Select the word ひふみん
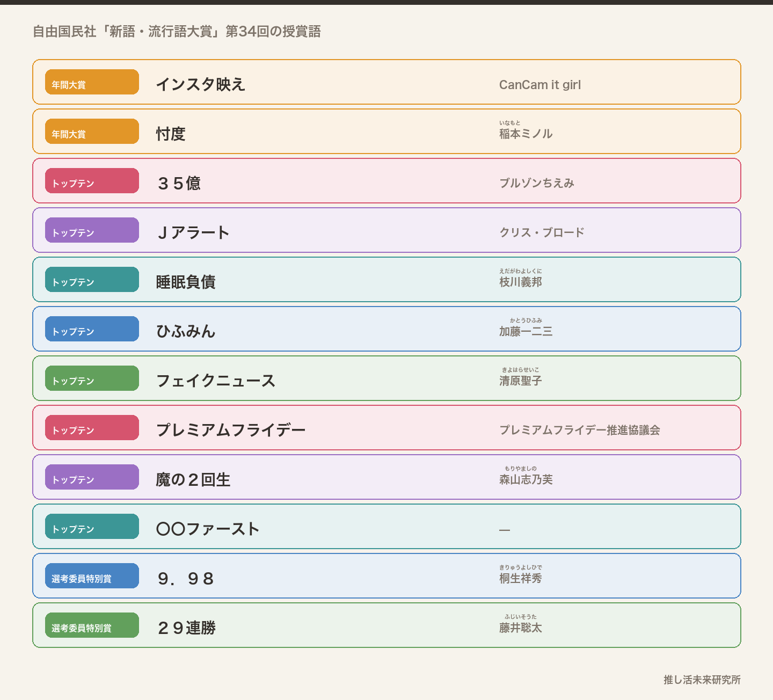This screenshot has width=773, height=700. (186, 331)
